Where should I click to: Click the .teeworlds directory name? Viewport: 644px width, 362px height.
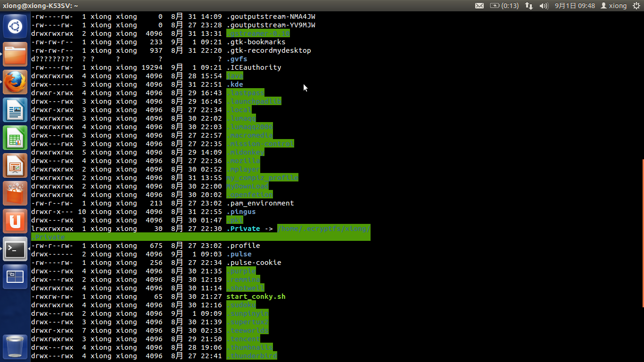[248, 330]
